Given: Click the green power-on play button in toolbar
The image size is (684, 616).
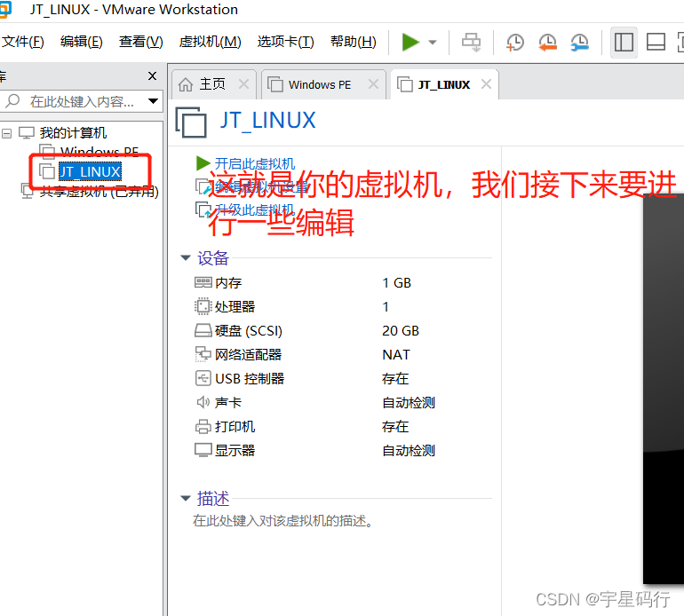Looking at the screenshot, I should click(410, 43).
